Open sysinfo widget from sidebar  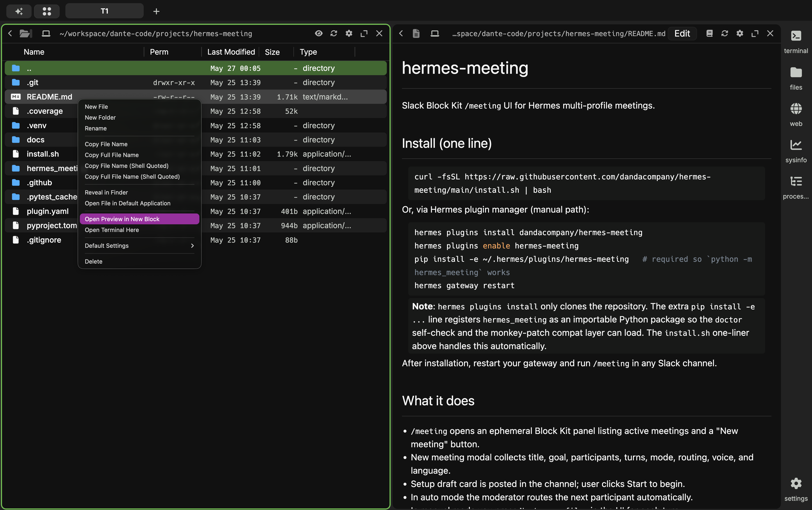click(x=796, y=151)
